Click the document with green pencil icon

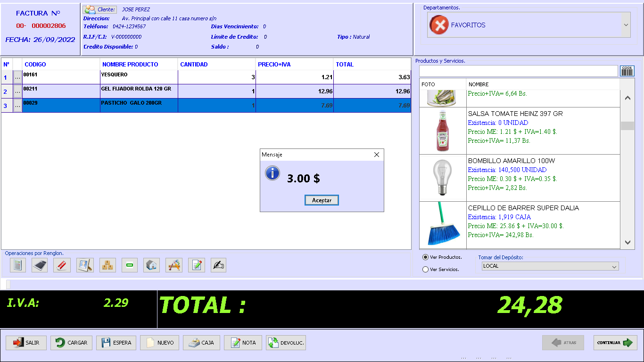(197, 265)
